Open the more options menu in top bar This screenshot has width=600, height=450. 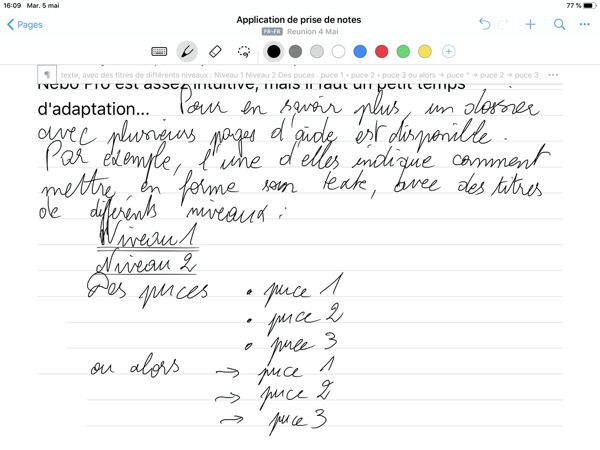pyautogui.click(x=583, y=24)
